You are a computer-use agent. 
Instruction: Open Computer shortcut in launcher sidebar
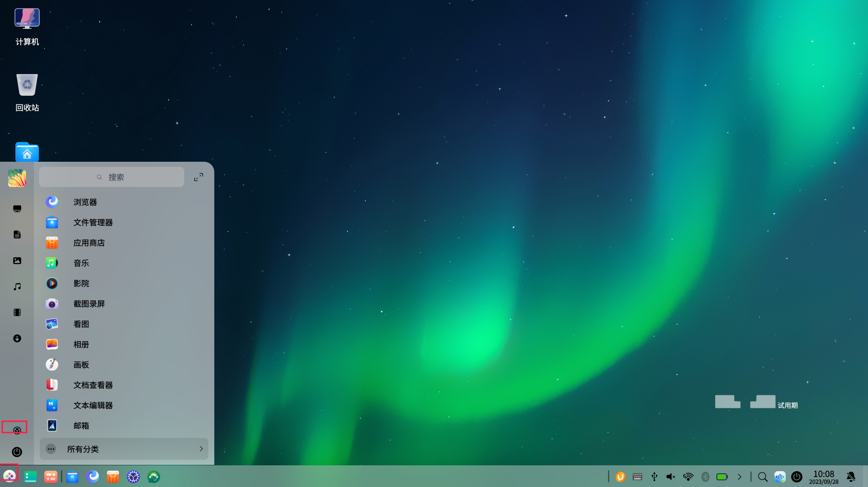click(x=17, y=209)
